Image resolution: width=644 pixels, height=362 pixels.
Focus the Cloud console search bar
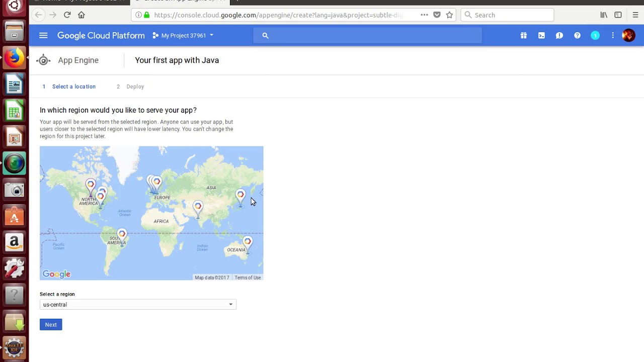tap(367, 35)
